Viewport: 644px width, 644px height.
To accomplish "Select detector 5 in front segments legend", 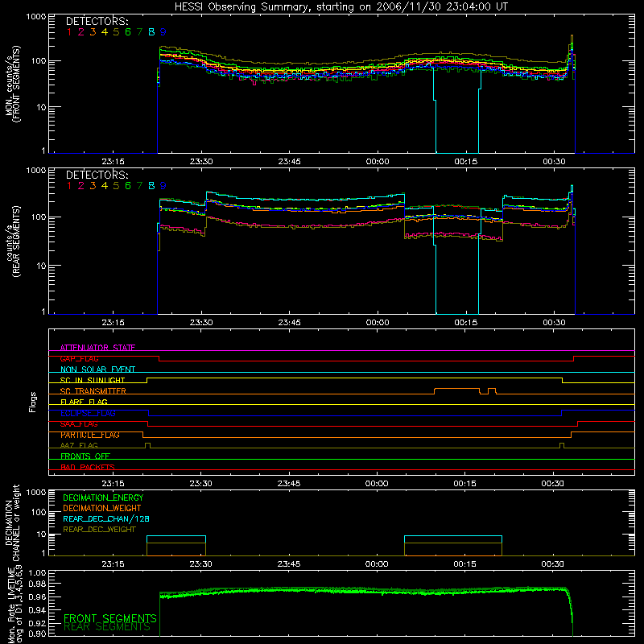I will [x=116, y=32].
